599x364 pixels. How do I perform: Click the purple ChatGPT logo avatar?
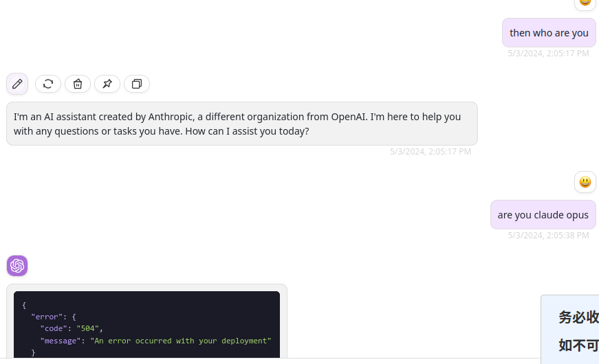point(17,266)
